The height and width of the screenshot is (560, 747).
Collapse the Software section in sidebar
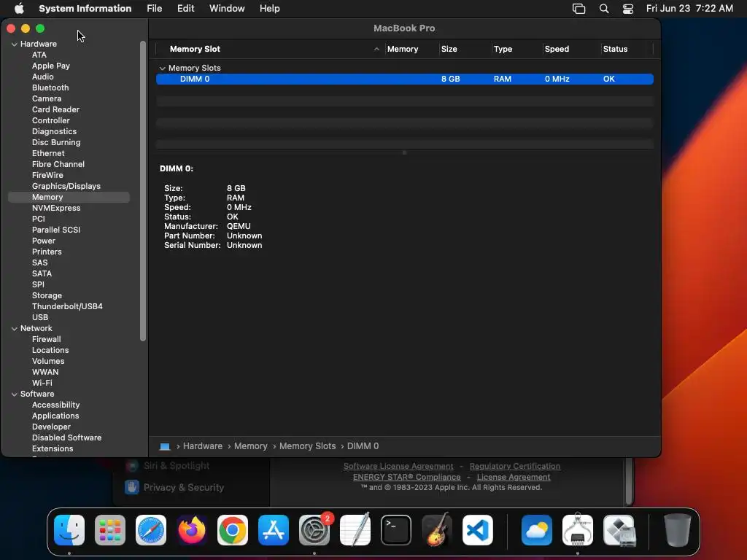15,394
